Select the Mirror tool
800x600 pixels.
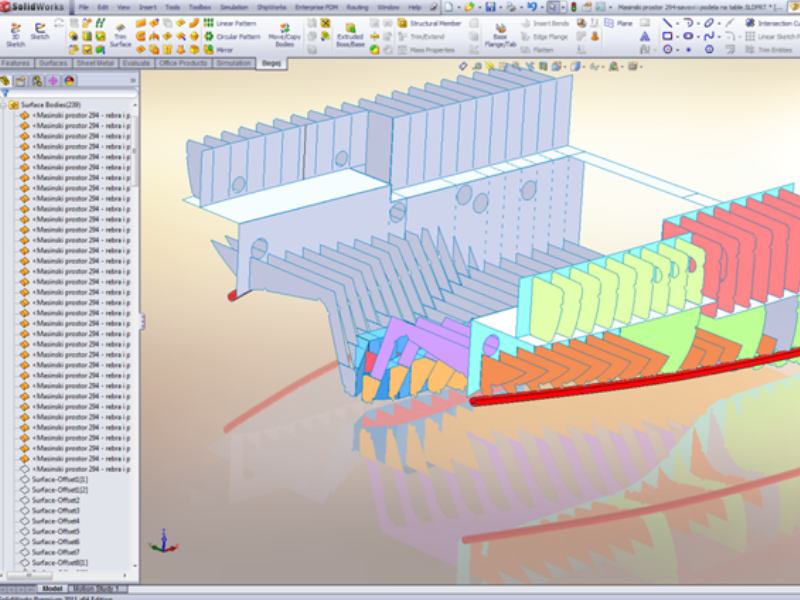point(225,49)
